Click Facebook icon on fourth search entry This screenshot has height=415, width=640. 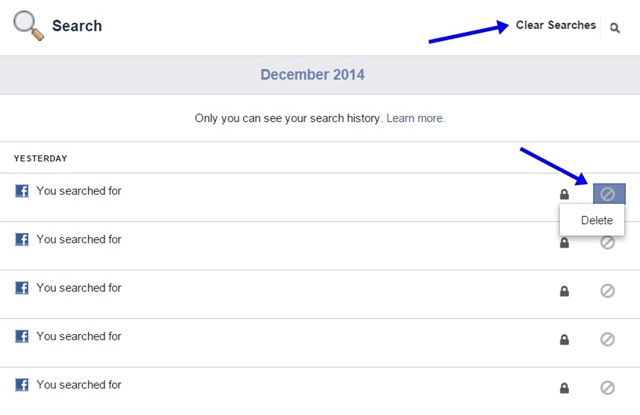pos(22,337)
